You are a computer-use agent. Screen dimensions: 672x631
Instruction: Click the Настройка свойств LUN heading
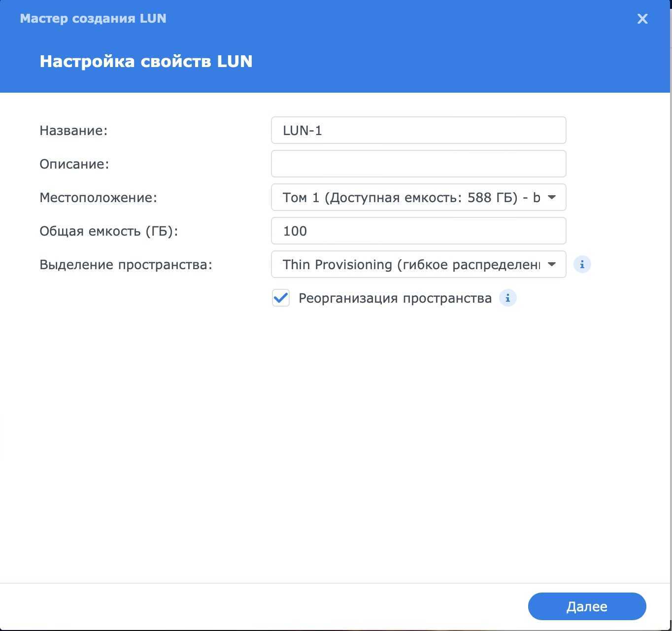[146, 62]
